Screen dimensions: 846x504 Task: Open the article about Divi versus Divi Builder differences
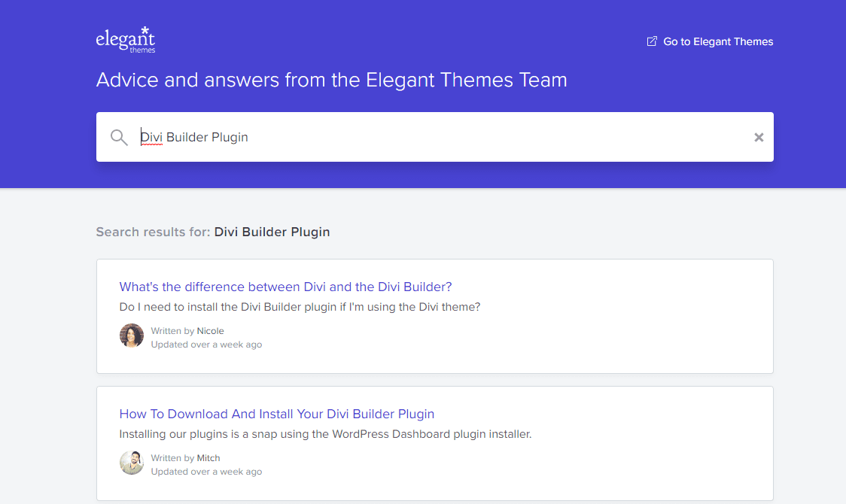tap(285, 287)
